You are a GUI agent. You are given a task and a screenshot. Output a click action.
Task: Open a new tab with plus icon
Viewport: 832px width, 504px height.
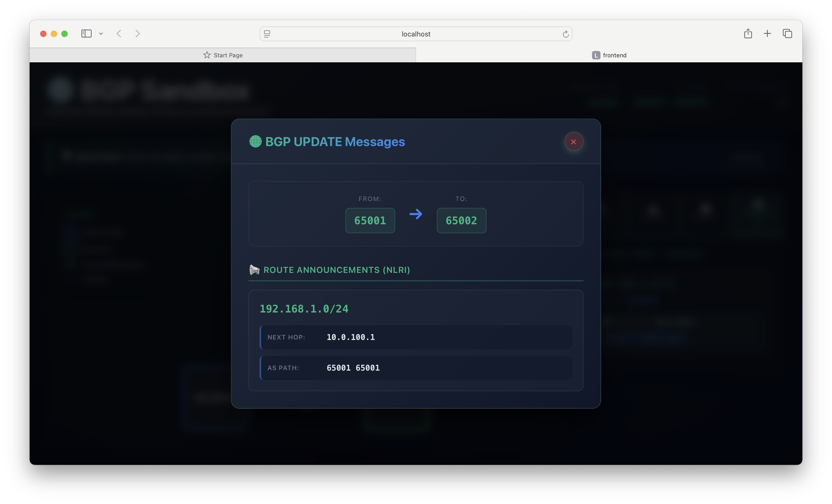pyautogui.click(x=767, y=34)
